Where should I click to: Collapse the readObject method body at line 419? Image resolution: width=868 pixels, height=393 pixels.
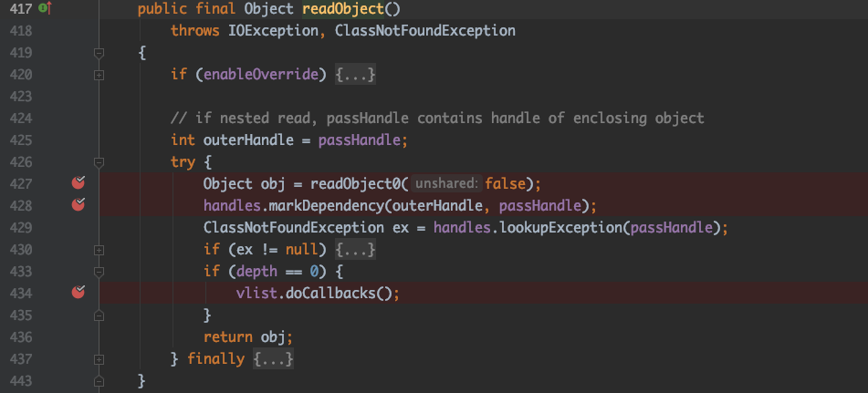pos(99,52)
